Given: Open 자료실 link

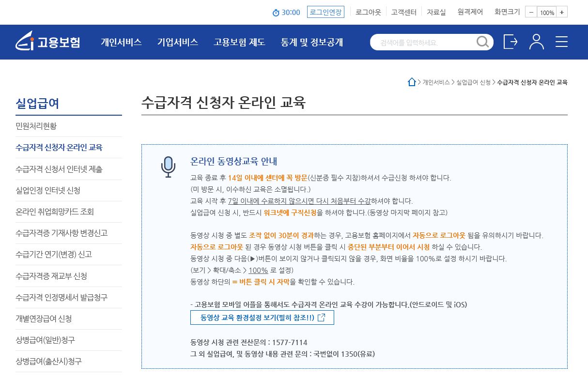Looking at the screenshot, I should [x=436, y=12].
